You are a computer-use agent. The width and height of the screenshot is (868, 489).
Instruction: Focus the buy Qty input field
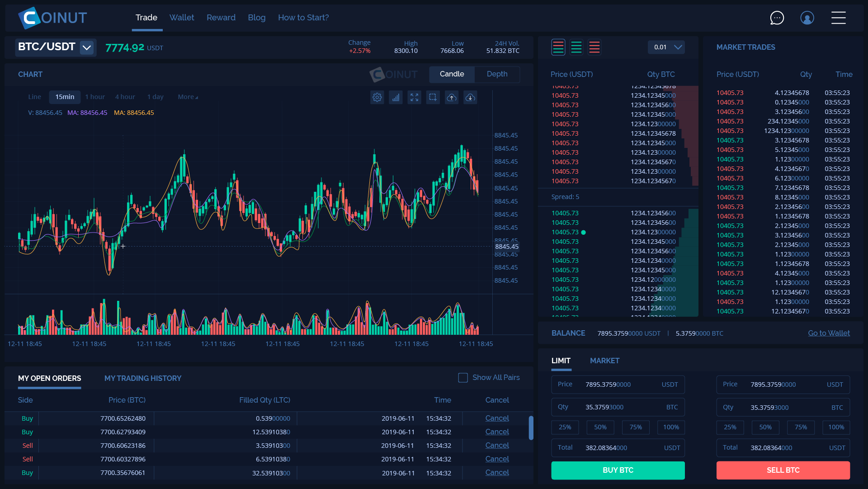618,407
